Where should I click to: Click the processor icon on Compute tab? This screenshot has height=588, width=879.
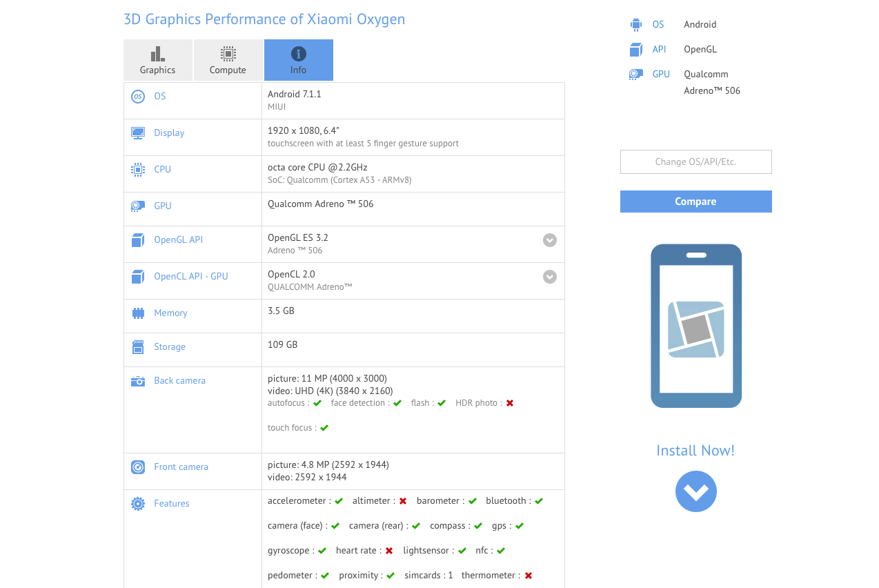pos(228,54)
